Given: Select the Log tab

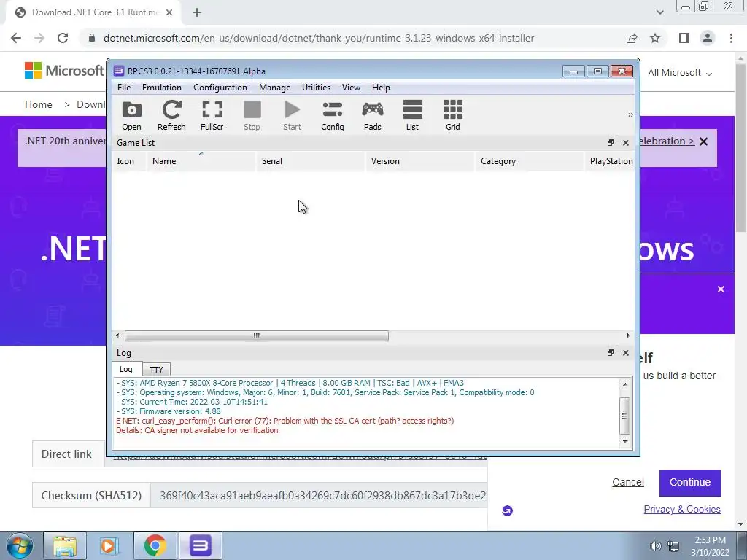Looking at the screenshot, I should coord(126,369).
